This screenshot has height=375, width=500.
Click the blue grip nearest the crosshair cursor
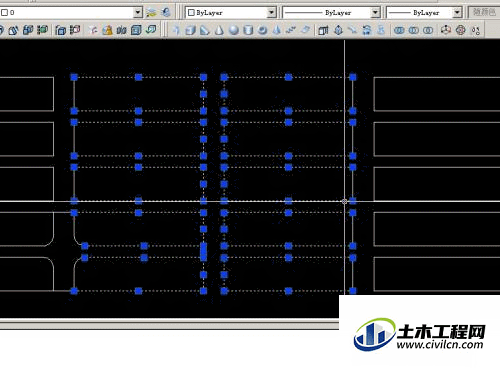(353, 201)
